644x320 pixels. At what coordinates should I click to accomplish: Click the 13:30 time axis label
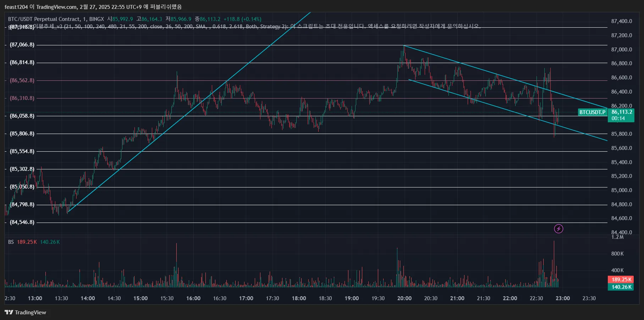pos(61,298)
